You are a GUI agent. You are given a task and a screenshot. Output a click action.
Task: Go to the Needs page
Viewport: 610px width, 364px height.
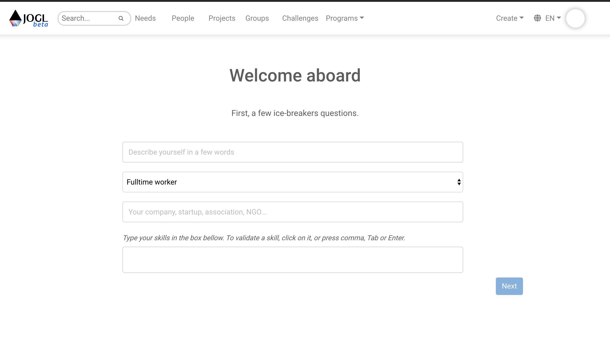click(145, 18)
